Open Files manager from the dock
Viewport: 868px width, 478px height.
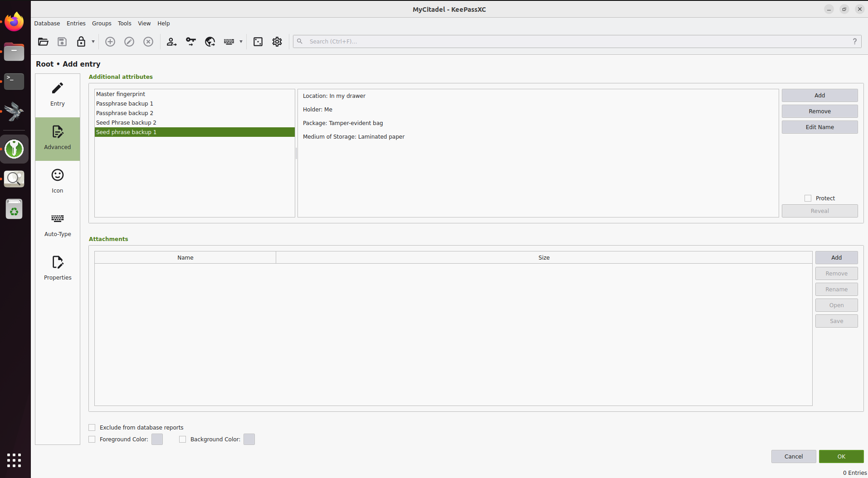(14, 52)
